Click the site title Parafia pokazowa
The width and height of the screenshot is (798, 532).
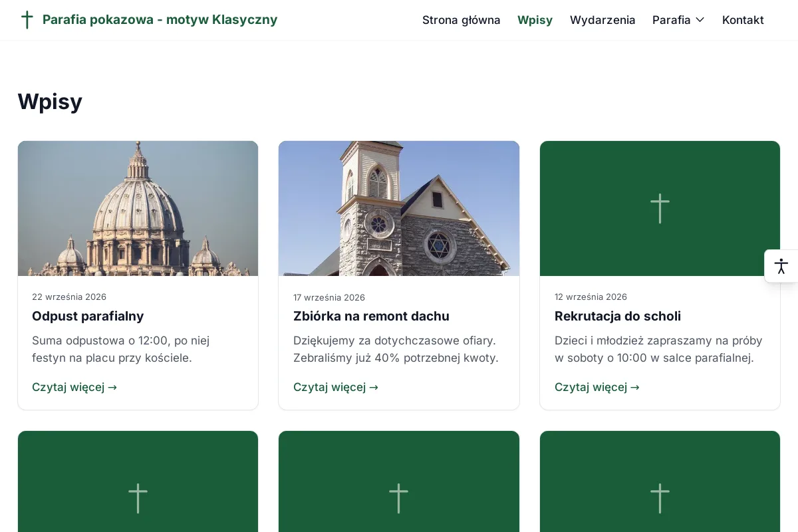[x=160, y=19]
